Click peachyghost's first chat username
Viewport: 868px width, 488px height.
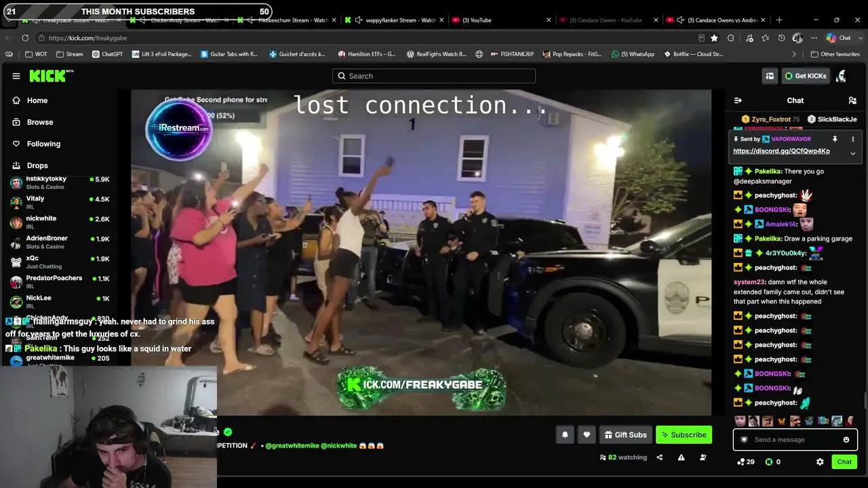(x=776, y=195)
